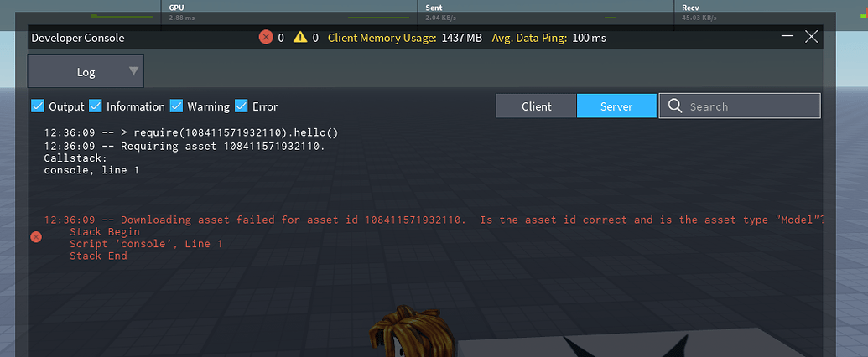Screen dimensions: 868x357
Task: Close the Developer Console
Action: coord(811,37)
